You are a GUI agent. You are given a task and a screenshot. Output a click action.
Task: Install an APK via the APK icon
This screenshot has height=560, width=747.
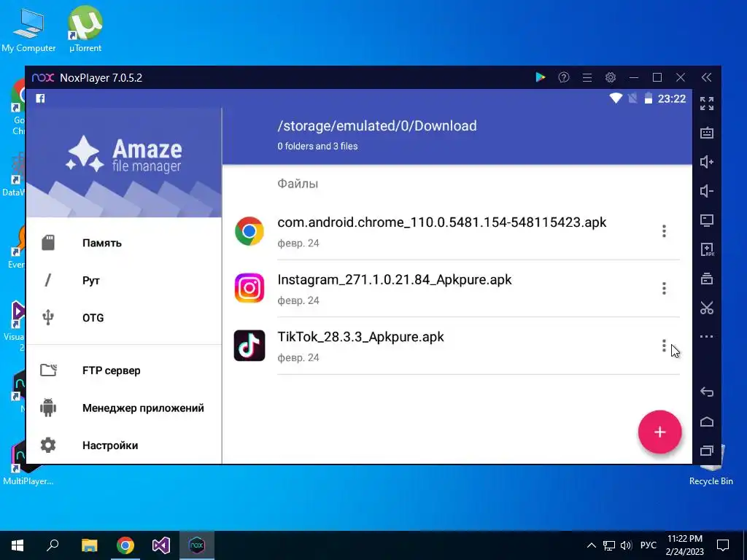tap(706, 249)
